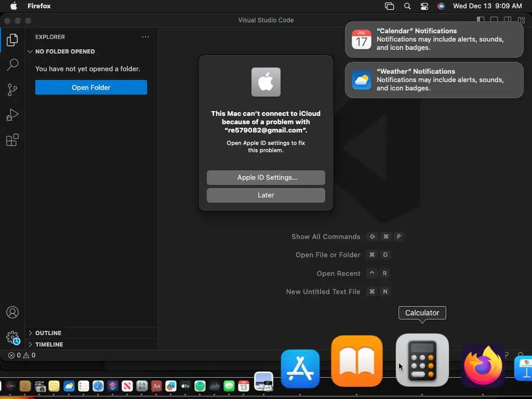Toggle Primary Side Bar layout button

(481, 20)
